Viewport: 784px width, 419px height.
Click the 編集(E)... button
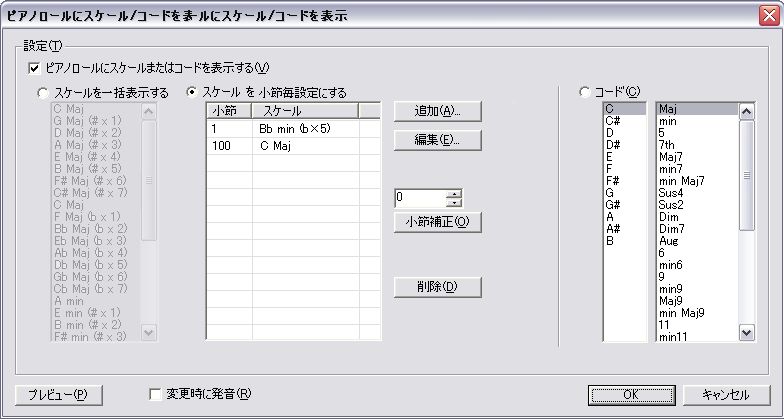tap(438, 140)
